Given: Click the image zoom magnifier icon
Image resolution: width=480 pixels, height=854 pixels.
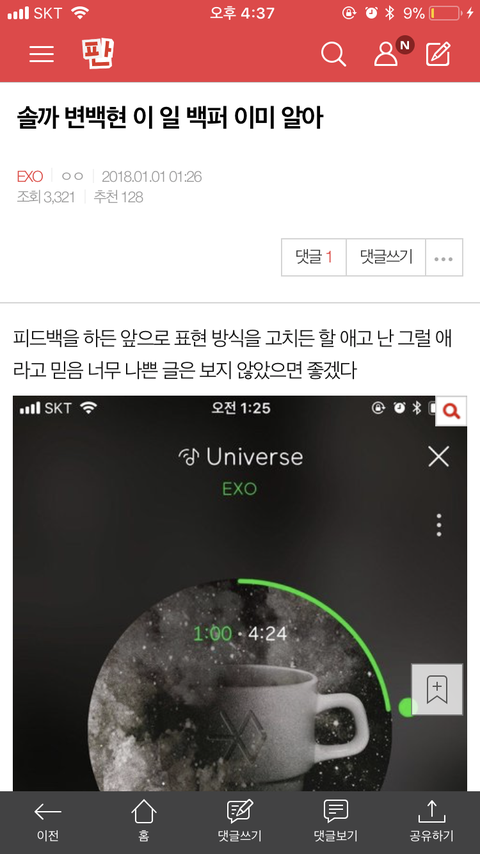Looking at the screenshot, I should [x=451, y=411].
